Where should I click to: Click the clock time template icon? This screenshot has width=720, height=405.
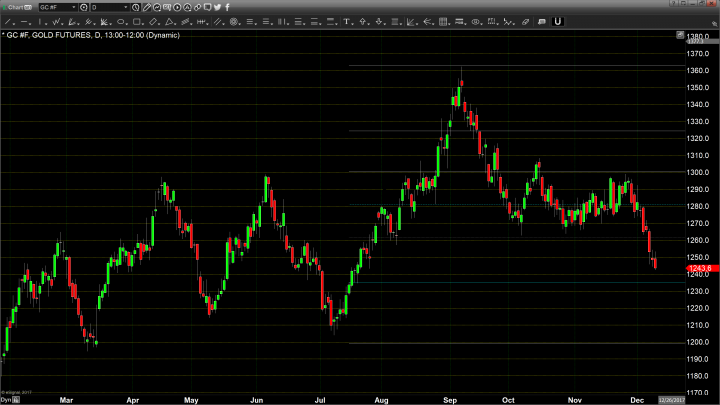(x=136, y=7)
